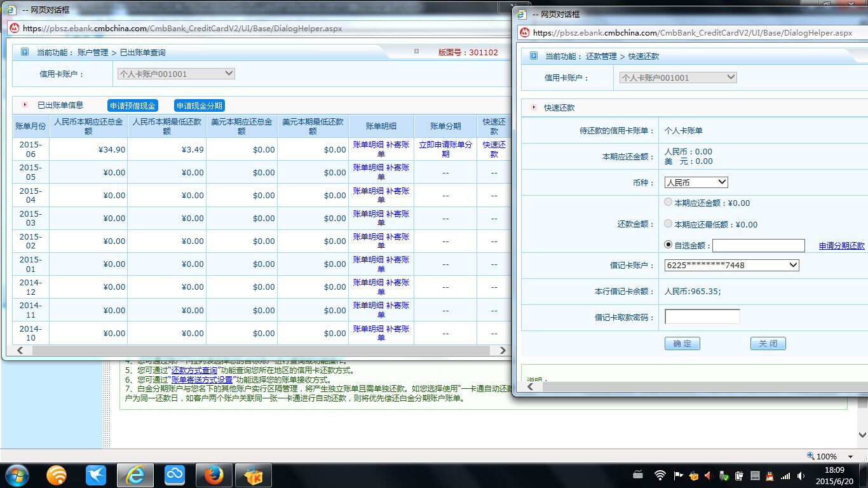Open Safely Remove Hardware tray icon
The height and width of the screenshot is (488, 868).
click(x=724, y=475)
